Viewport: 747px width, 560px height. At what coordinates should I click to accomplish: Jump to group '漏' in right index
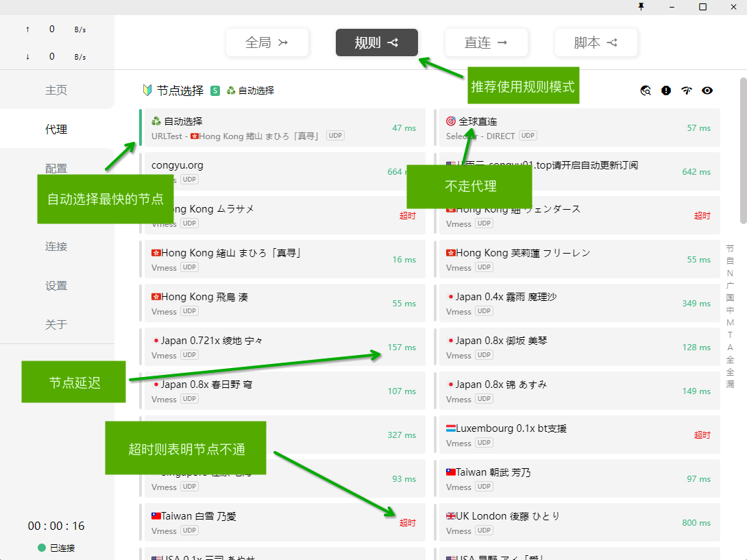coord(730,384)
